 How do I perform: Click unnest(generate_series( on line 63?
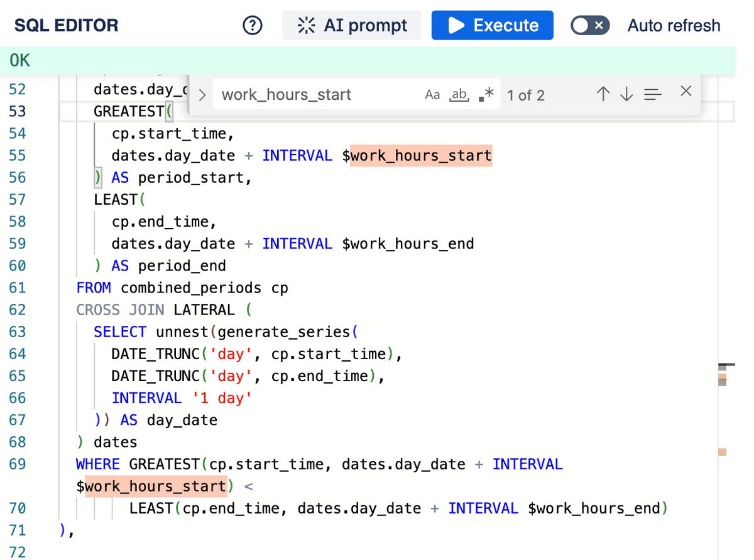pos(256,331)
